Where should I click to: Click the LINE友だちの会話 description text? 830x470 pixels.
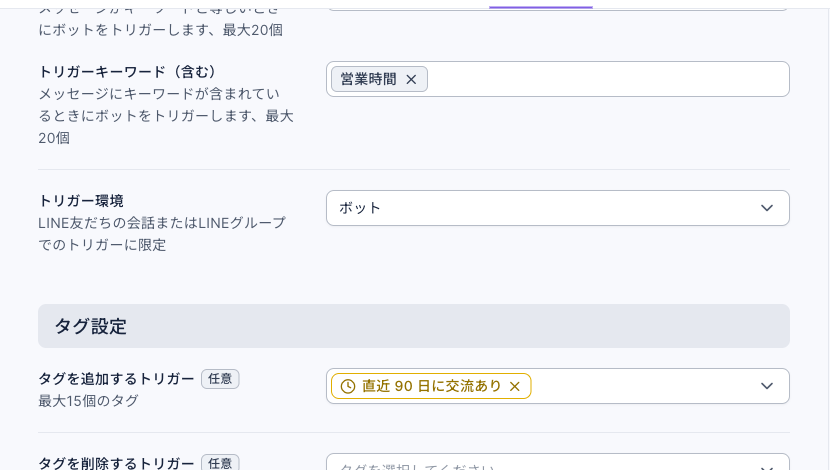pos(162,233)
